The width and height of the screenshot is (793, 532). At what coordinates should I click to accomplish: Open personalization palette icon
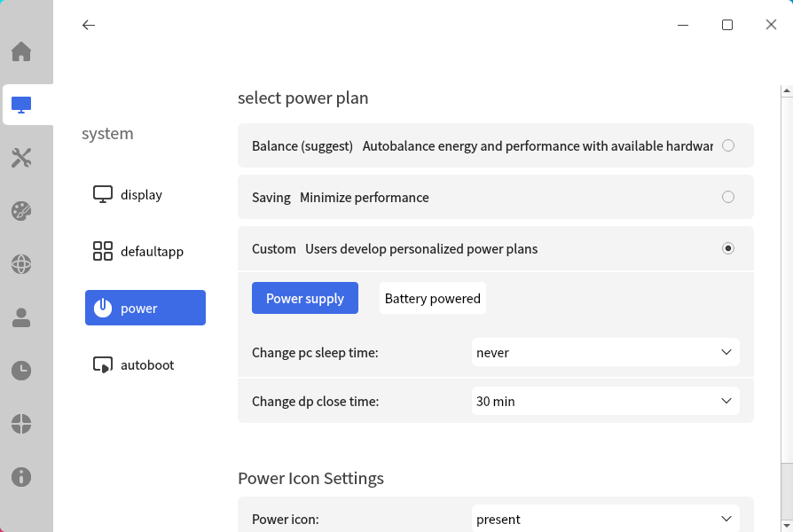tap(21, 211)
